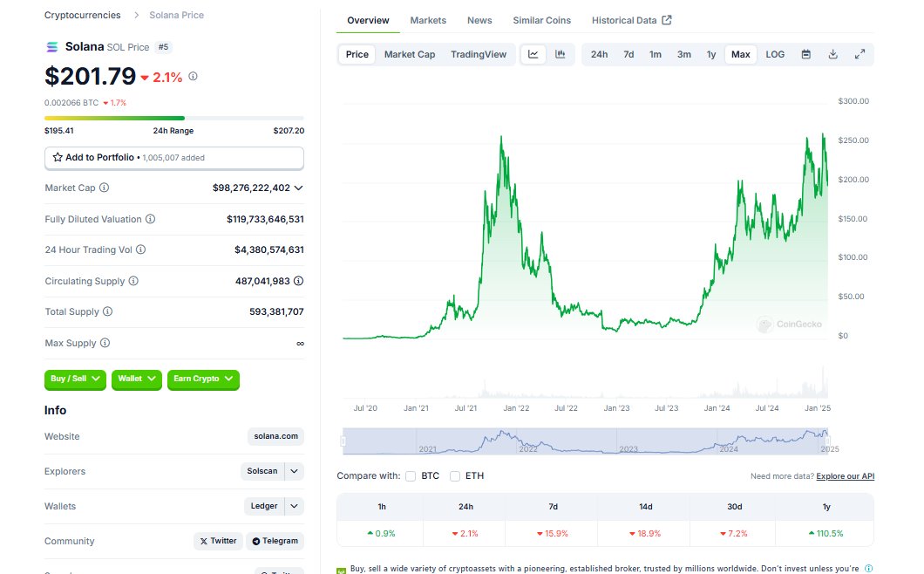This screenshot has height=574, width=924.
Task: Show the TradingView chart
Action: (x=479, y=54)
